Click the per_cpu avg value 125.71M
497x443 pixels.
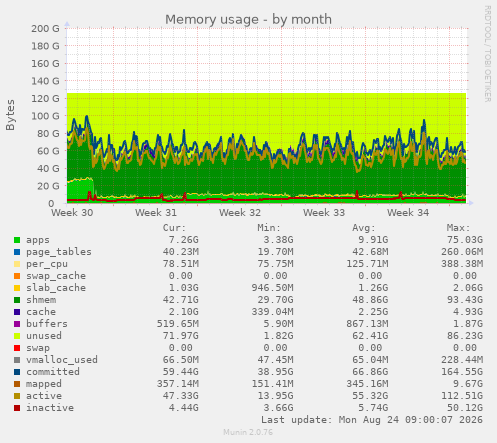pyautogui.click(x=367, y=264)
